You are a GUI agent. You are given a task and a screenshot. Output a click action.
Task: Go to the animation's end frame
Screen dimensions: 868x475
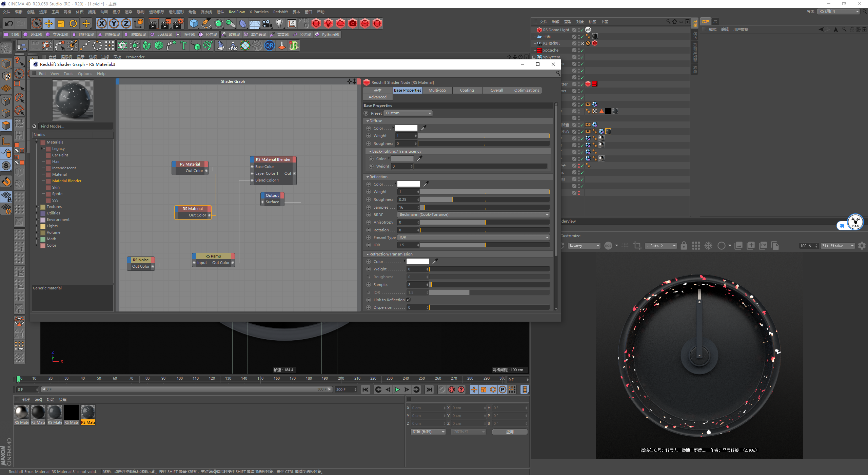click(429, 389)
